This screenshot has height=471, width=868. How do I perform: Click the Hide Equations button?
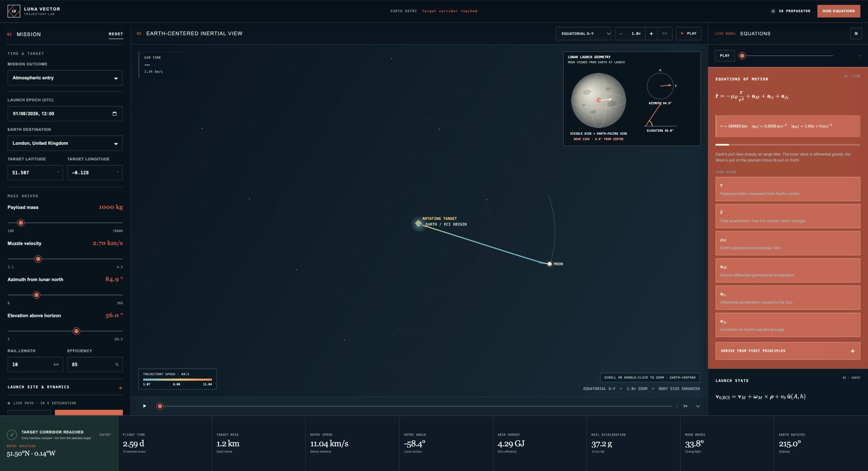[x=838, y=11]
